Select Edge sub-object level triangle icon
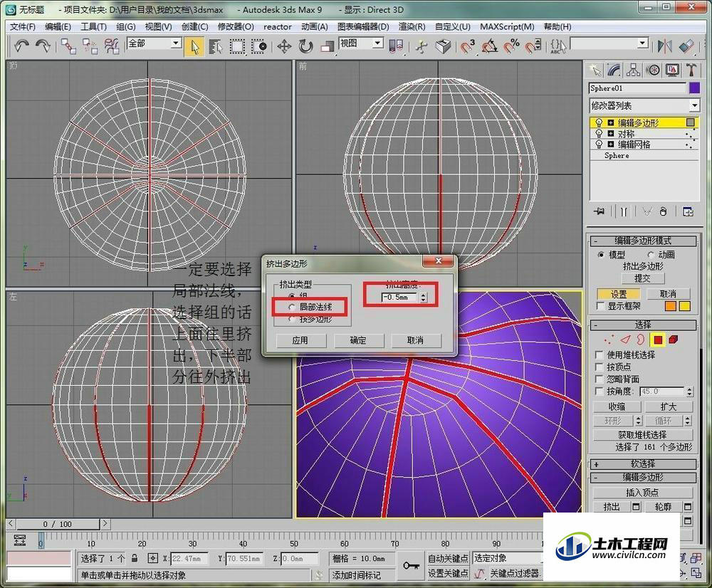The image size is (712, 588). (x=626, y=340)
